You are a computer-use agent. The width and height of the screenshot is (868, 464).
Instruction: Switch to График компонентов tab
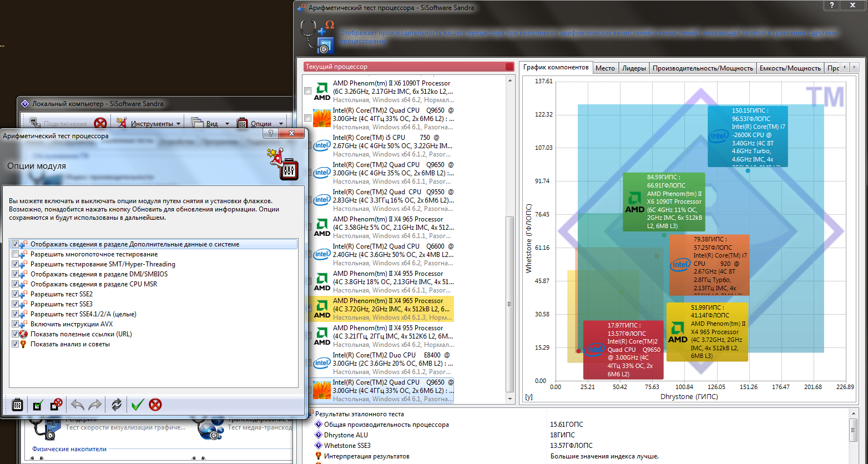[556, 67]
